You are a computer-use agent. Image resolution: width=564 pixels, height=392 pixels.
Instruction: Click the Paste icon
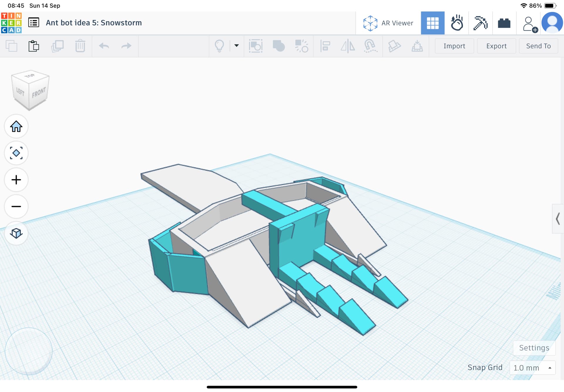pyautogui.click(x=34, y=46)
